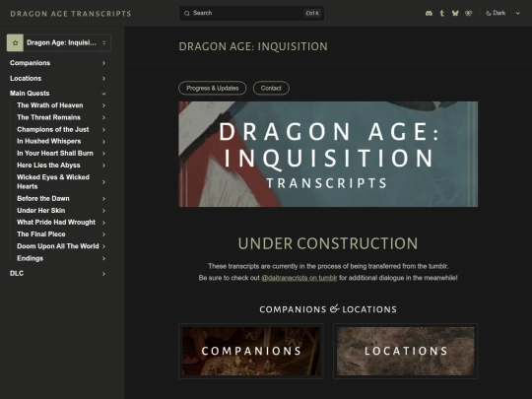Screen dimensions: 532x399
Task: Open the Discord link icon
Action: click(429, 13)
